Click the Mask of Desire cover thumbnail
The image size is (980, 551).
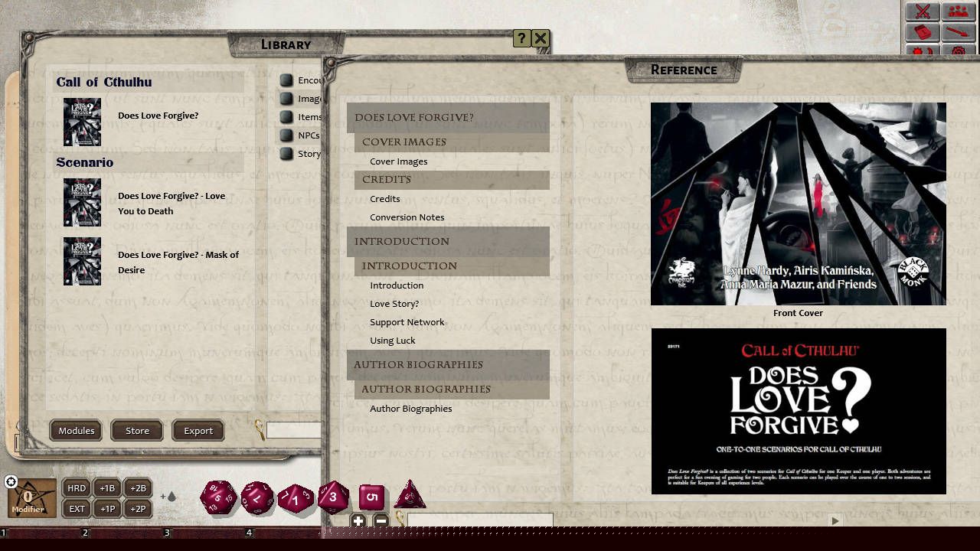pos(82,261)
